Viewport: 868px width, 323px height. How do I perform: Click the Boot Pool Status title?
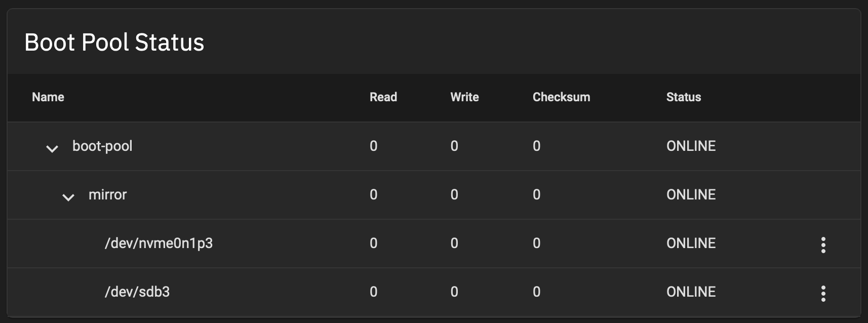pyautogui.click(x=114, y=42)
